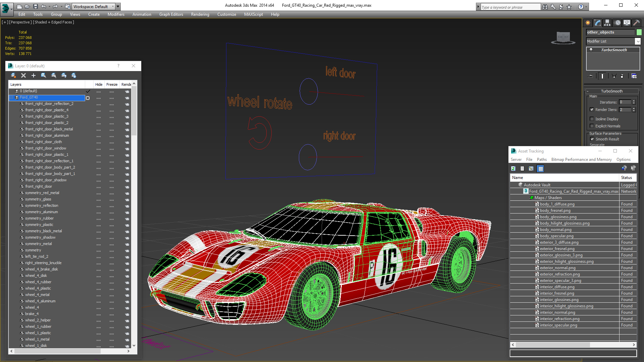Toggle Freeze for symmetry_glass row
The height and width of the screenshot is (362, 644).
click(x=112, y=199)
